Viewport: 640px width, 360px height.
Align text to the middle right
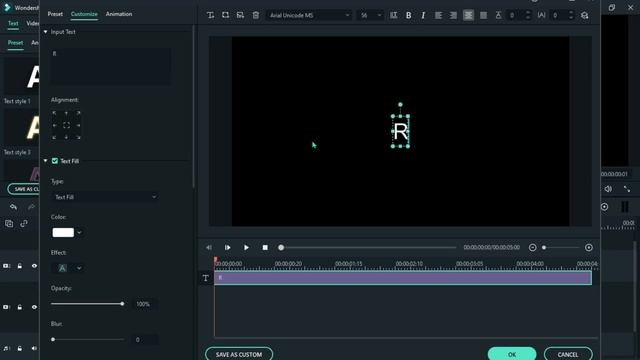point(78,125)
